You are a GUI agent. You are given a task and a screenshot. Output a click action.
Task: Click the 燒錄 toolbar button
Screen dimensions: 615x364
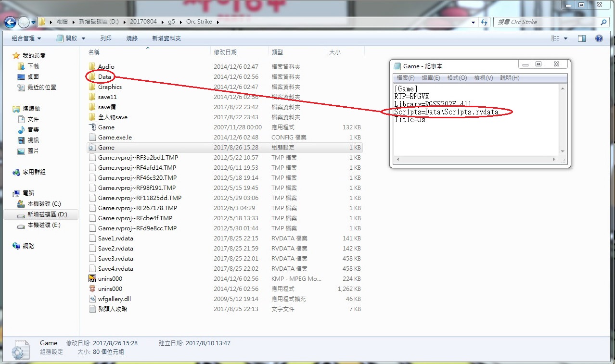[x=132, y=38]
